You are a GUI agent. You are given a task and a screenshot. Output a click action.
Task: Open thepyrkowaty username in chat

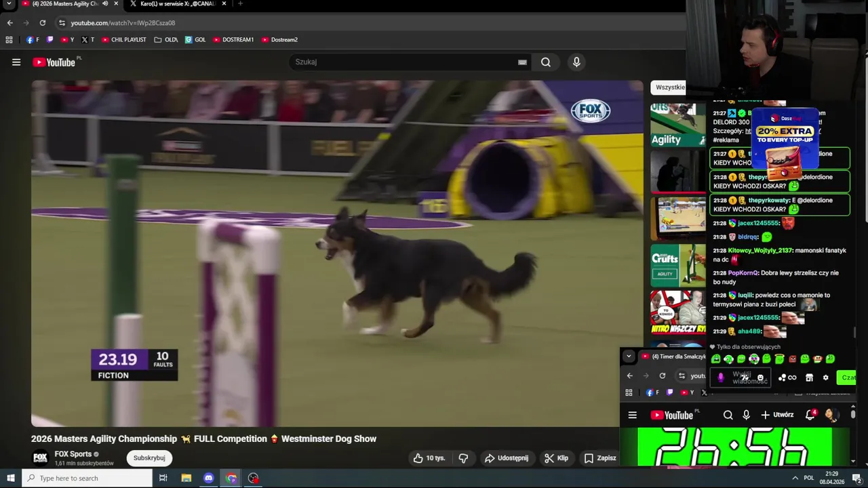[768, 201]
